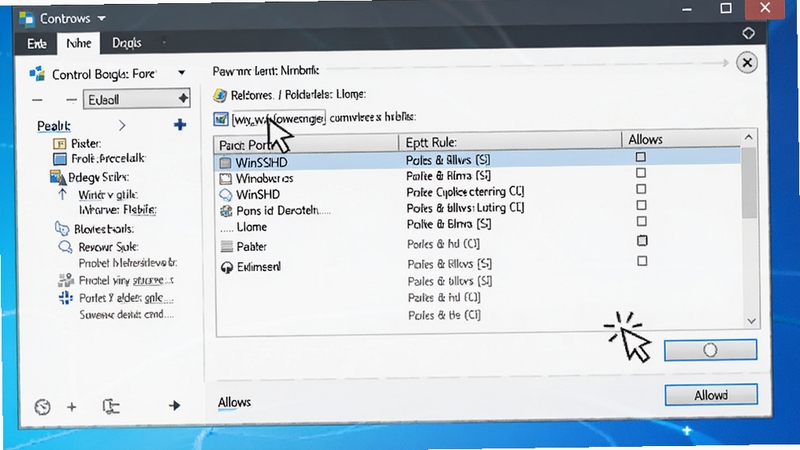Click the Control Bogls: Fore icon
The image size is (800, 450).
click(37, 74)
